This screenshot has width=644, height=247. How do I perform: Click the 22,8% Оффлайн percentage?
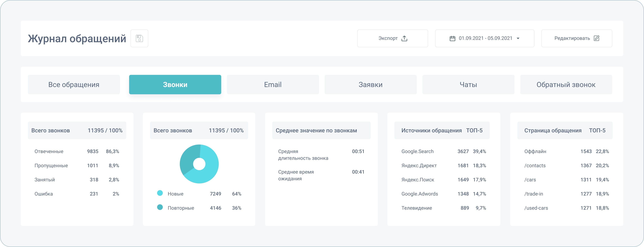602,151
